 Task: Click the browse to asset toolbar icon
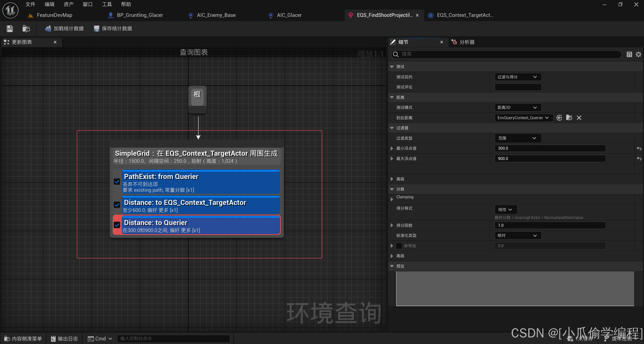click(26, 29)
